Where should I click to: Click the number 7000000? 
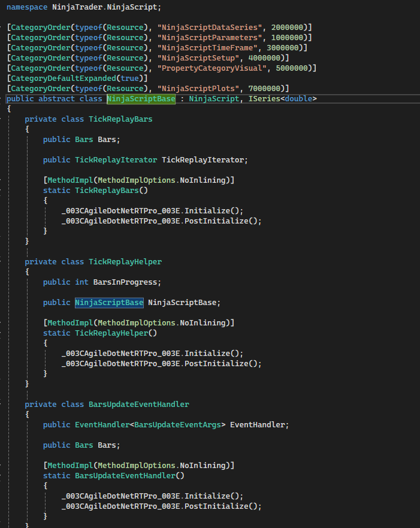(264, 89)
